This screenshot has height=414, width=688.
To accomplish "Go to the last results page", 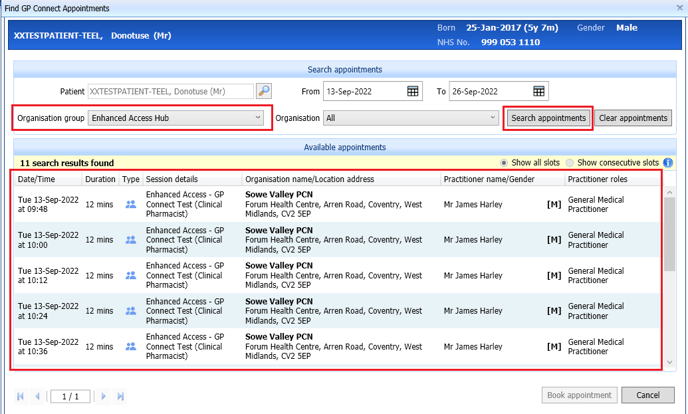I will (x=121, y=396).
